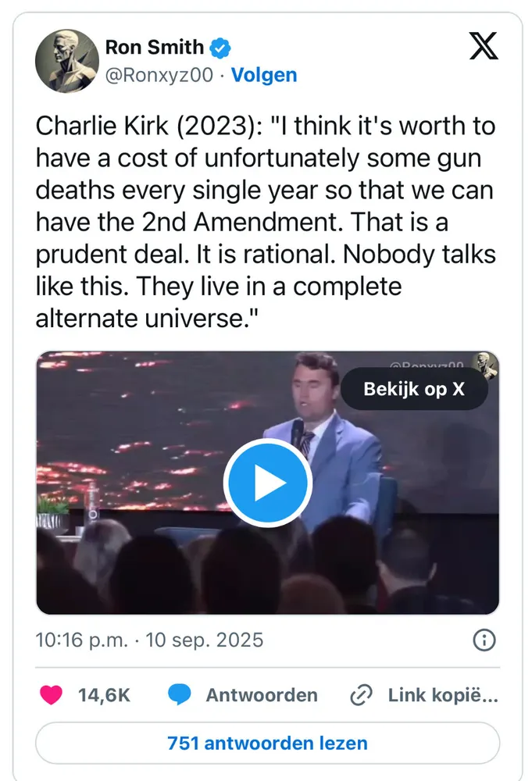Click the Antwoorden label
Screen dimensions: 532x781
pos(262,694)
